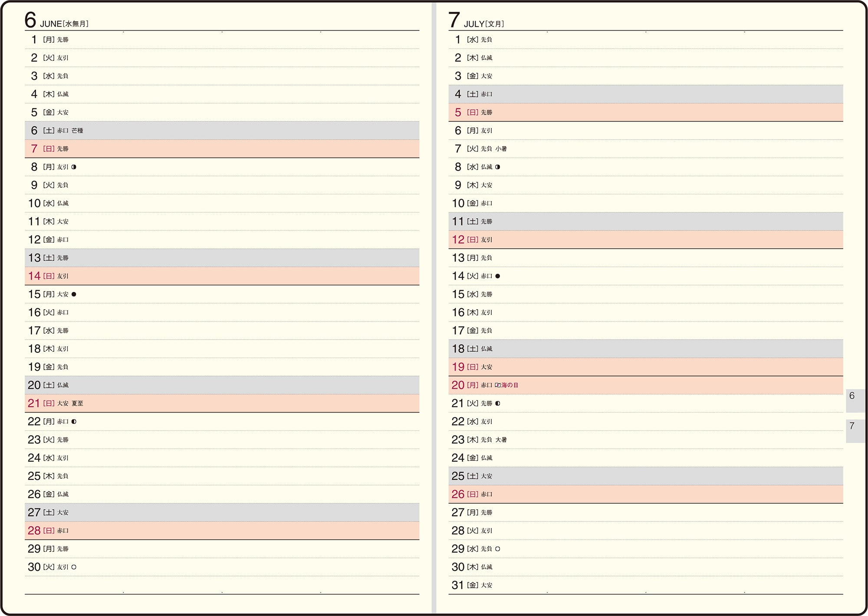This screenshot has width=868, height=616.
Task: Select the side index tab 6
Action: 855,401
